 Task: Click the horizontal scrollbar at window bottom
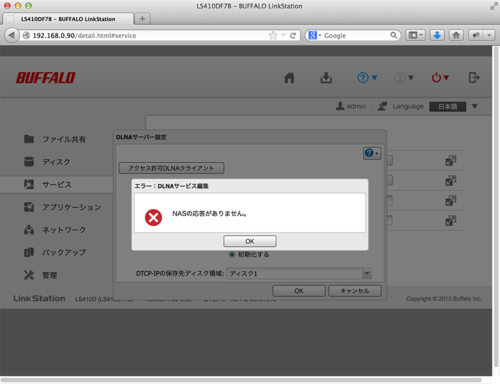point(241,380)
